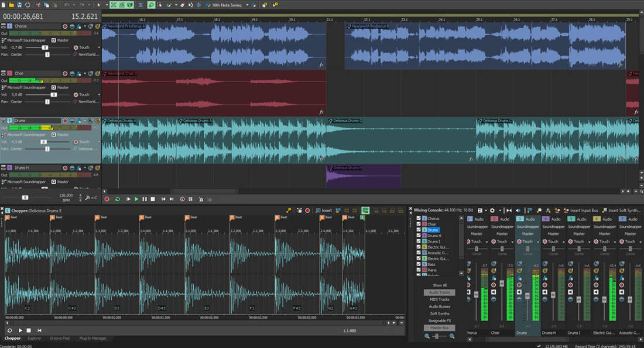This screenshot has height=348, width=644.
Task: Click Insert Soft Synth in the Mixing Console
Action: pyautogui.click(x=619, y=211)
